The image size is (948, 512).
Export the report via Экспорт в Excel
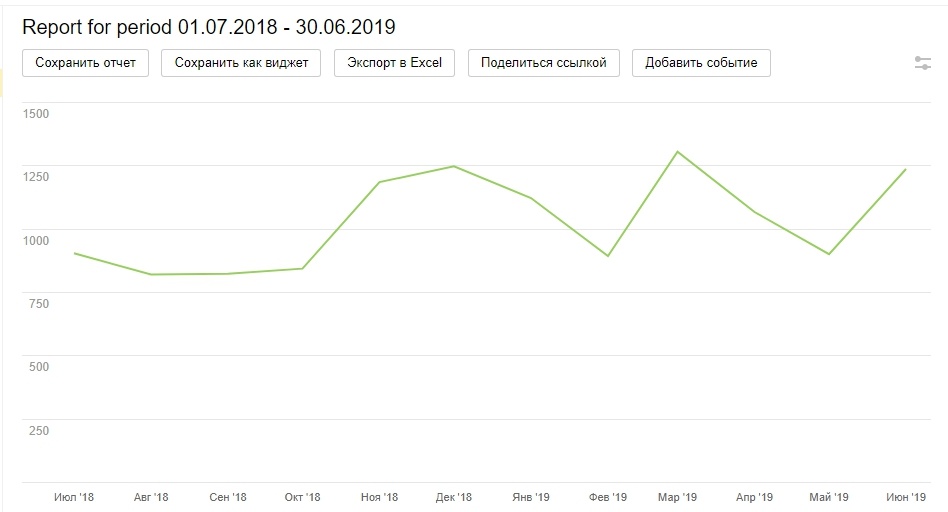pos(394,62)
